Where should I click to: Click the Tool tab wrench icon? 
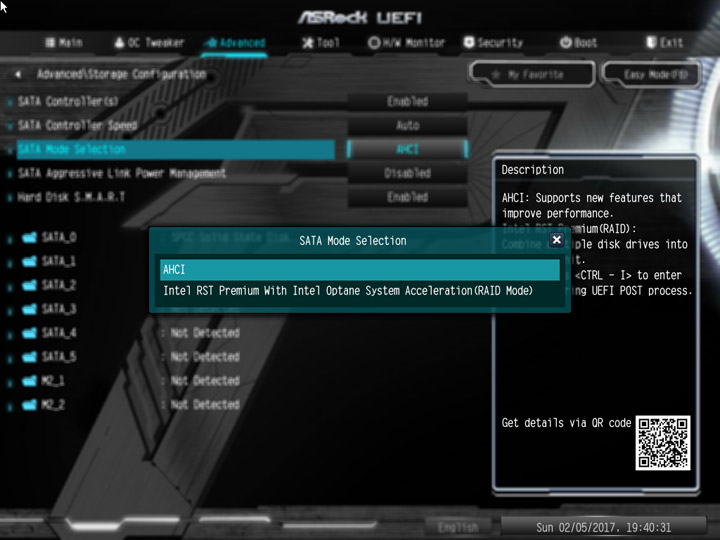point(308,43)
